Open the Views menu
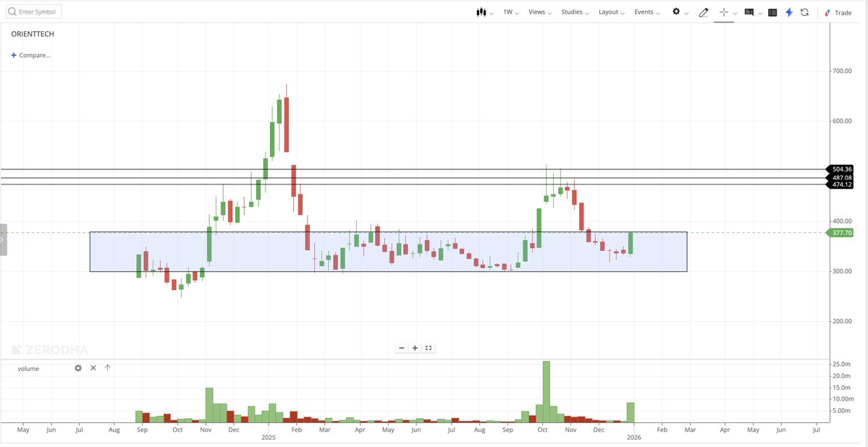868x447 pixels. [540, 12]
